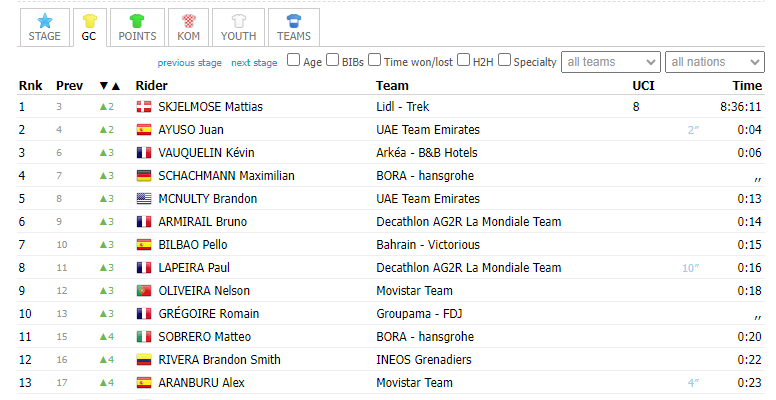Toggle the Time won/lost checkbox

tap(376, 60)
